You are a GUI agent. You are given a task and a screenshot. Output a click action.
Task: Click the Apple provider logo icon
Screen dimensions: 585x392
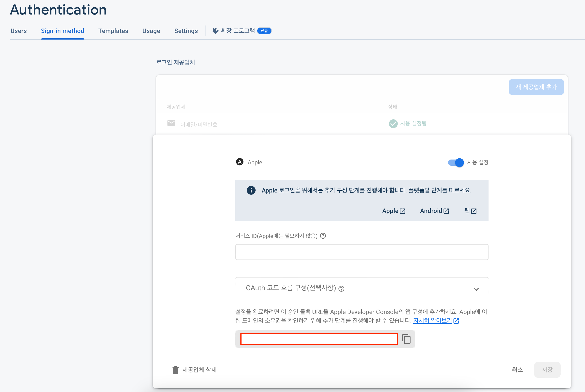coord(240,162)
